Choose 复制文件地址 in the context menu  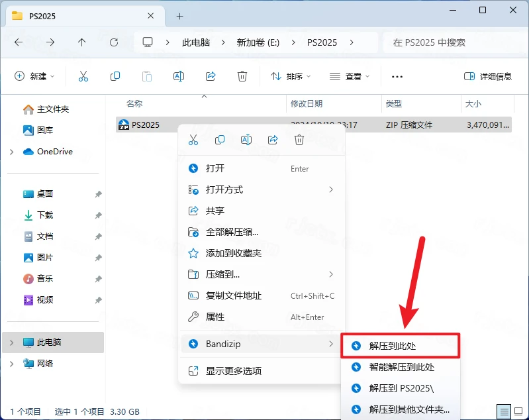click(x=262, y=295)
